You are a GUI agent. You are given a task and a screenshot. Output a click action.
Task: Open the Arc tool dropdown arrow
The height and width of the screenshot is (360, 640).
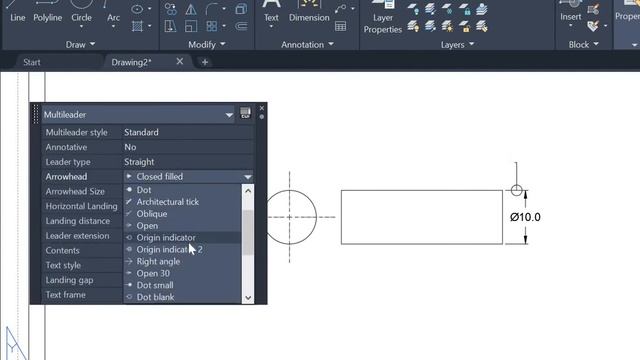(113, 27)
